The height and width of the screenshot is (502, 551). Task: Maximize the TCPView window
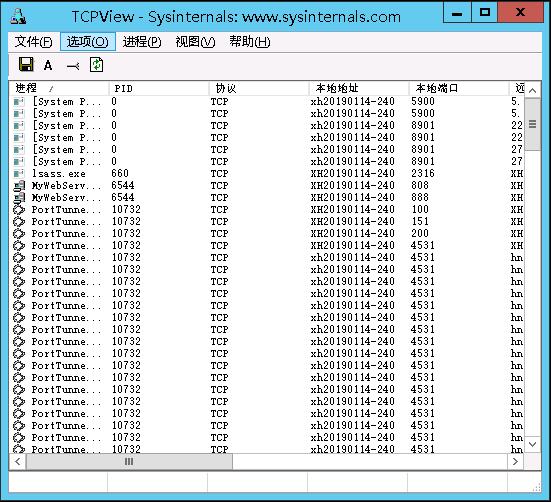point(484,12)
